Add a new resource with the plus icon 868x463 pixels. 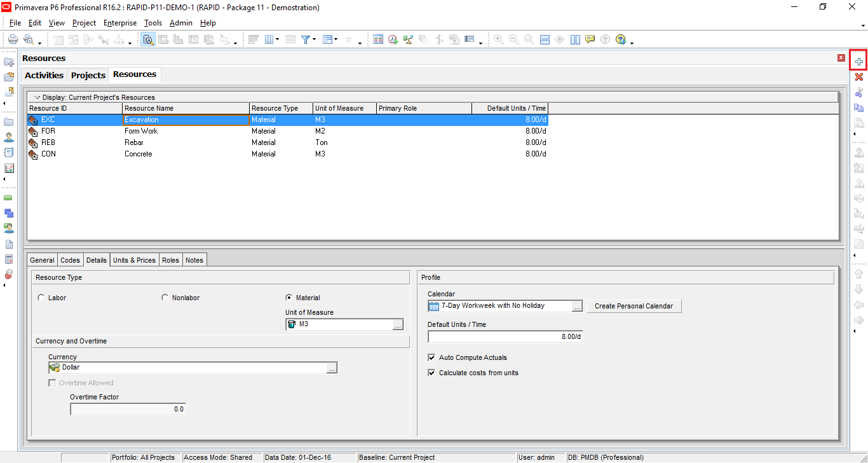click(858, 60)
